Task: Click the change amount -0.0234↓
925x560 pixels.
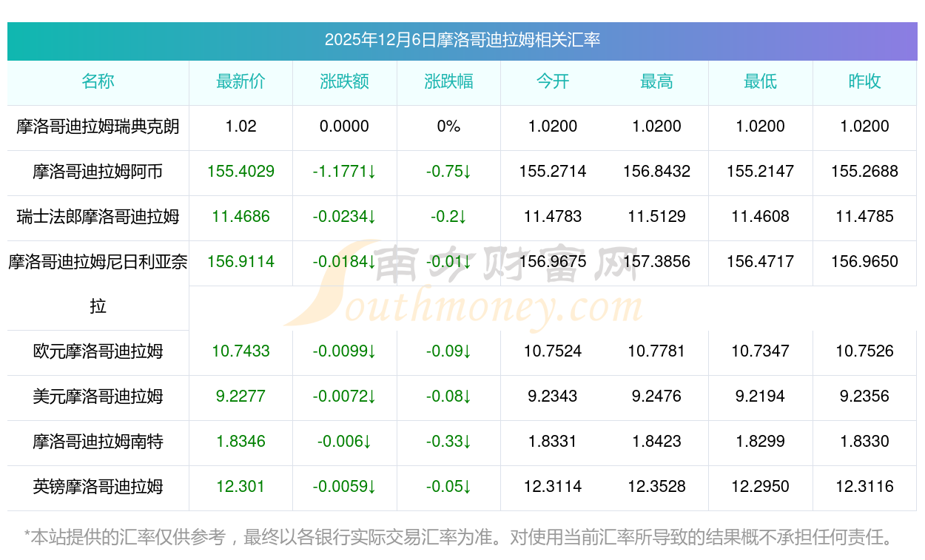Action: 345,217
